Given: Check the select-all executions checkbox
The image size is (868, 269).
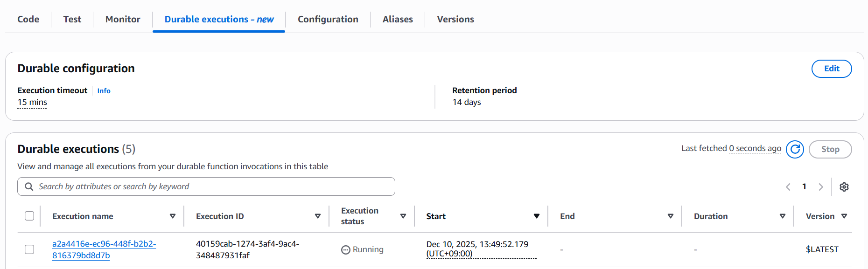Looking at the screenshot, I should (29, 216).
